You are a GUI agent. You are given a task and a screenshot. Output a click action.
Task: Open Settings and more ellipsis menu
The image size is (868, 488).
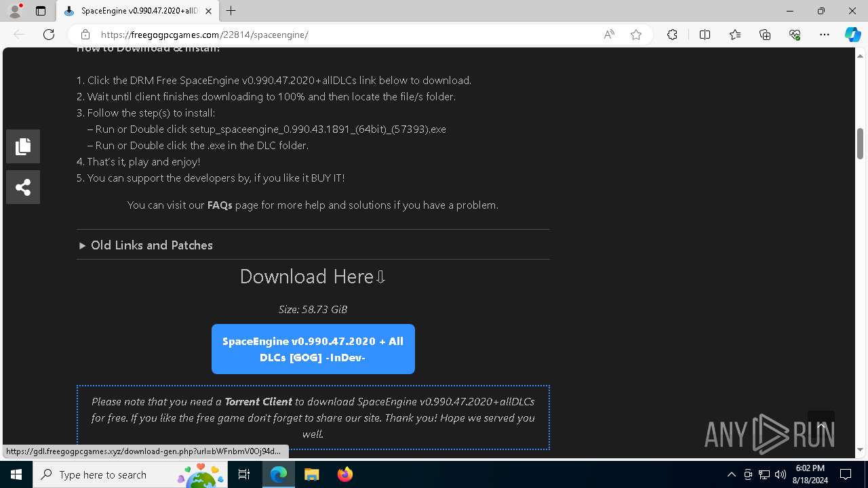coord(825,35)
